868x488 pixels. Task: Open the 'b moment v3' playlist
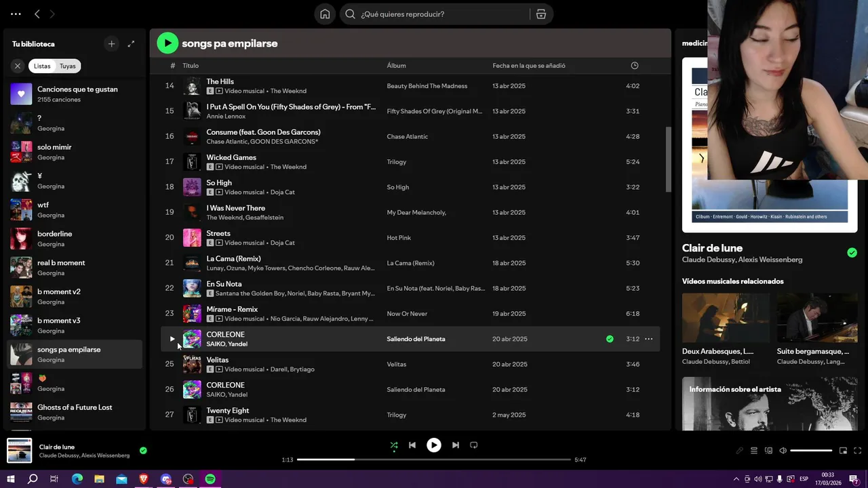coord(75,325)
